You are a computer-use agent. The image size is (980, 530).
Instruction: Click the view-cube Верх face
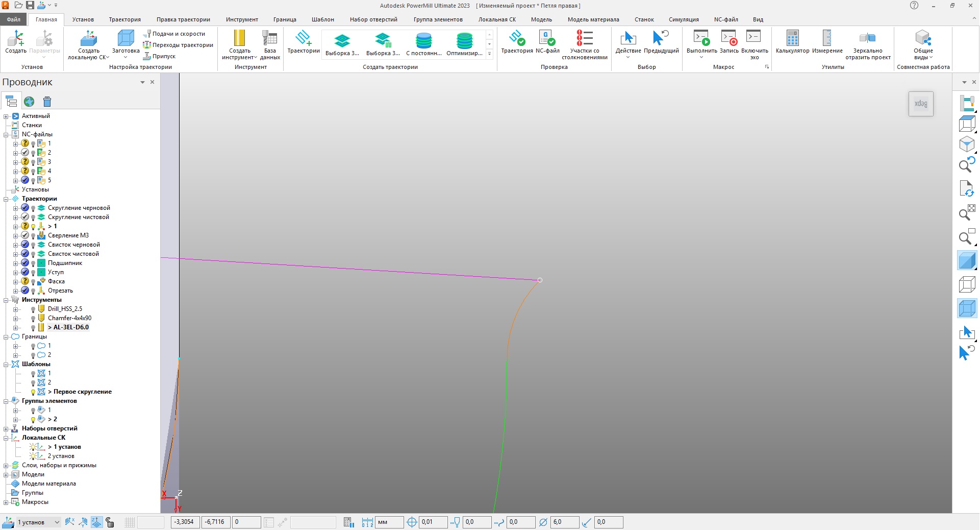click(921, 104)
